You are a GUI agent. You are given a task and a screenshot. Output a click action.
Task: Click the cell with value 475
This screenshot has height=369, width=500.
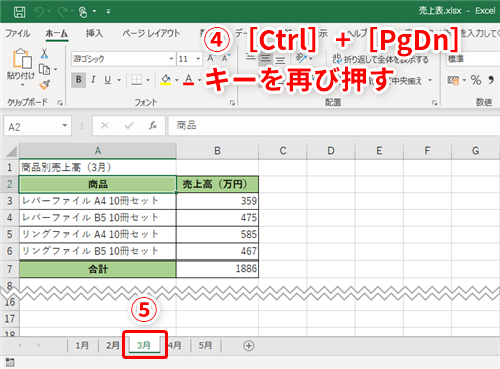(217, 218)
